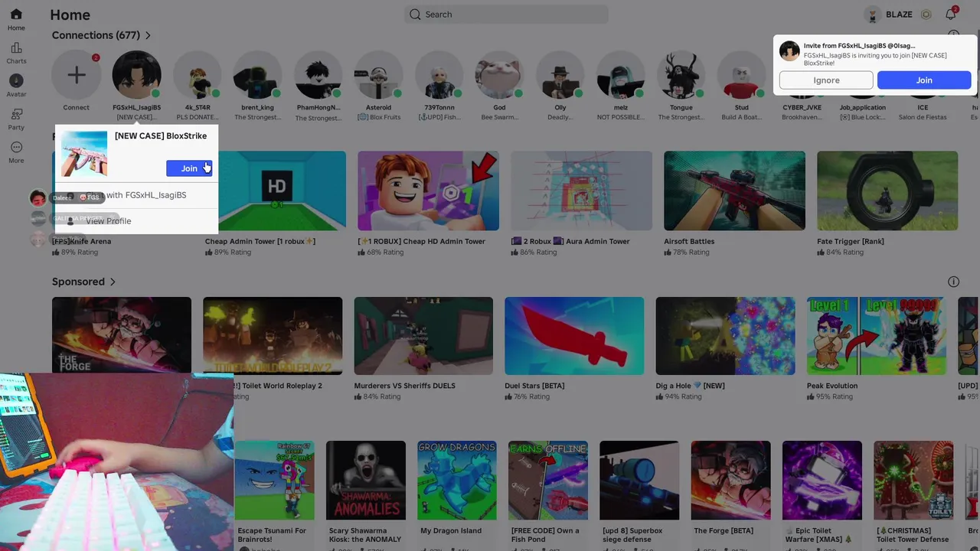Open Olly connection avatar
Screen dimensions: 980x551
click(560, 75)
